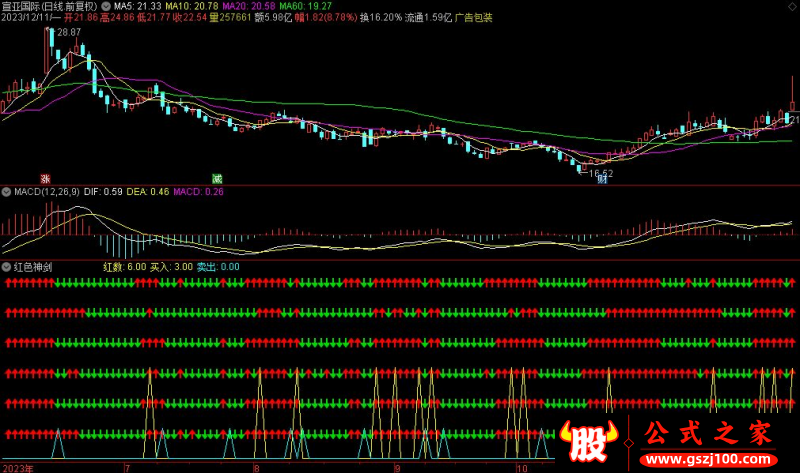This screenshot has width=800, height=473.
Task: Open the 广告包装 sector link
Action: [x=473, y=17]
